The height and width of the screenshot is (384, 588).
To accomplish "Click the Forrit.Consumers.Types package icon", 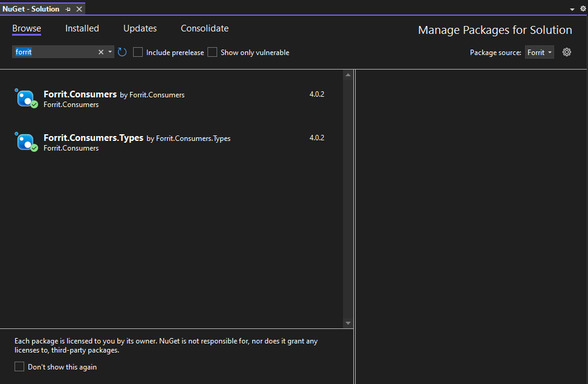I will (25, 142).
